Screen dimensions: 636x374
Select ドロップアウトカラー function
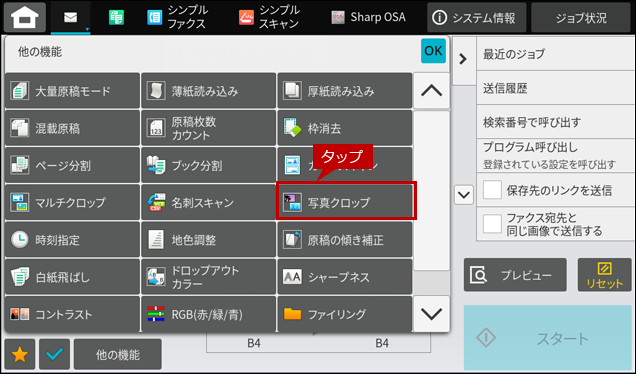click(x=208, y=277)
